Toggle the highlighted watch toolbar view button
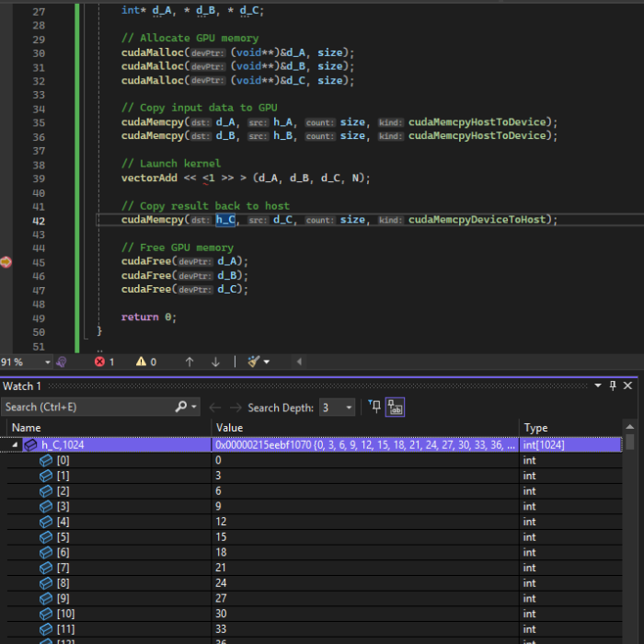The image size is (644, 644). (395, 407)
